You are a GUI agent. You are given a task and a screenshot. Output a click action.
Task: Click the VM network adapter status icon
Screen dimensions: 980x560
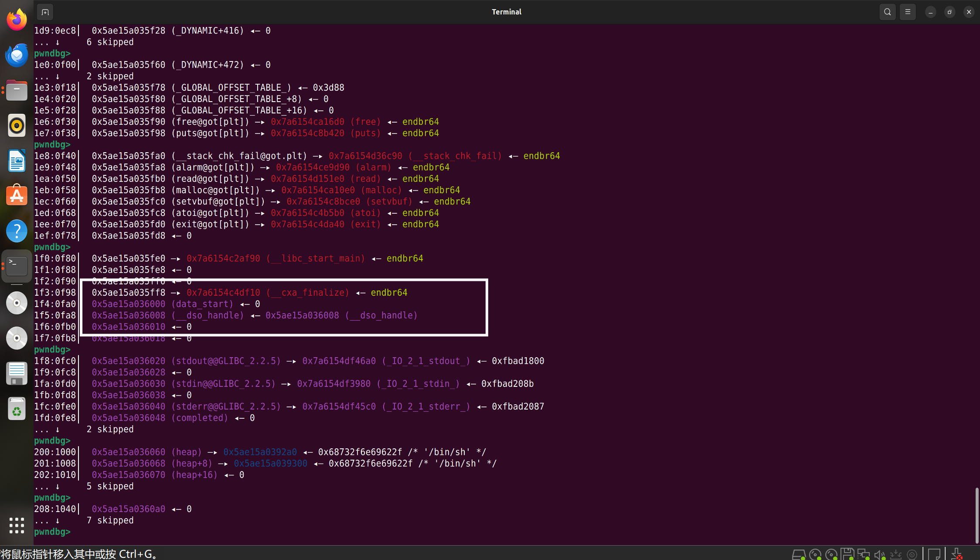[x=863, y=554]
